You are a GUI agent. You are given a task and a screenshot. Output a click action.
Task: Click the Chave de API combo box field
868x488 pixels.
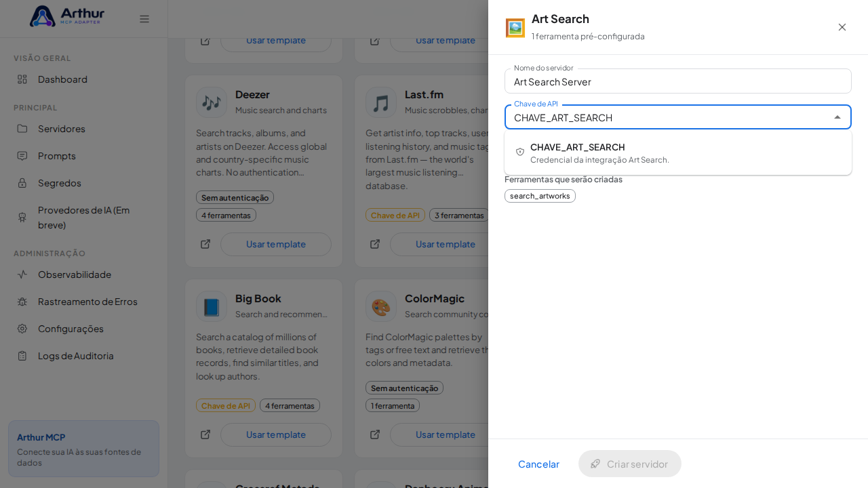click(x=678, y=117)
